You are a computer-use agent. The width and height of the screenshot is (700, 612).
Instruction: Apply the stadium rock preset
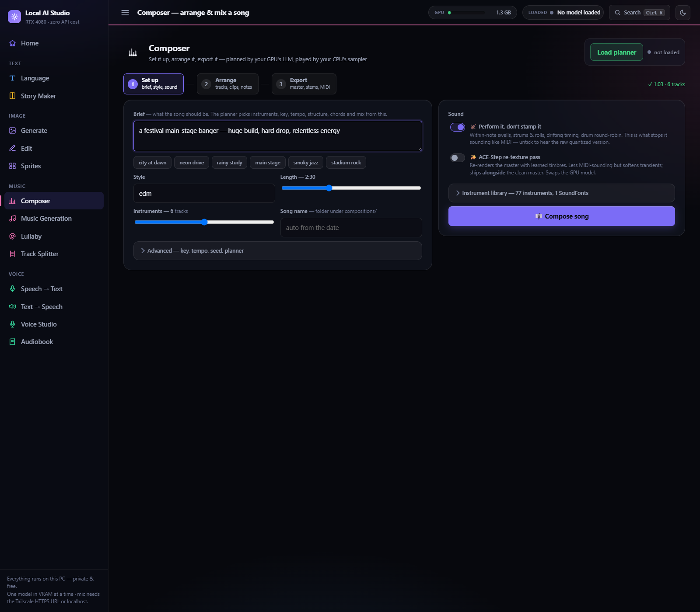click(346, 163)
